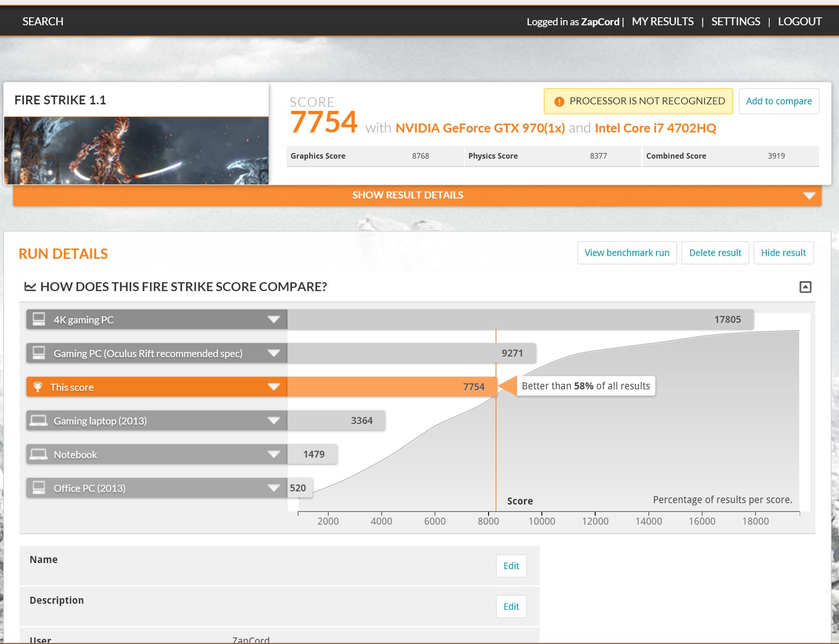Open Intel Core i7 4702HQ link
This screenshot has width=839, height=644.
click(655, 128)
